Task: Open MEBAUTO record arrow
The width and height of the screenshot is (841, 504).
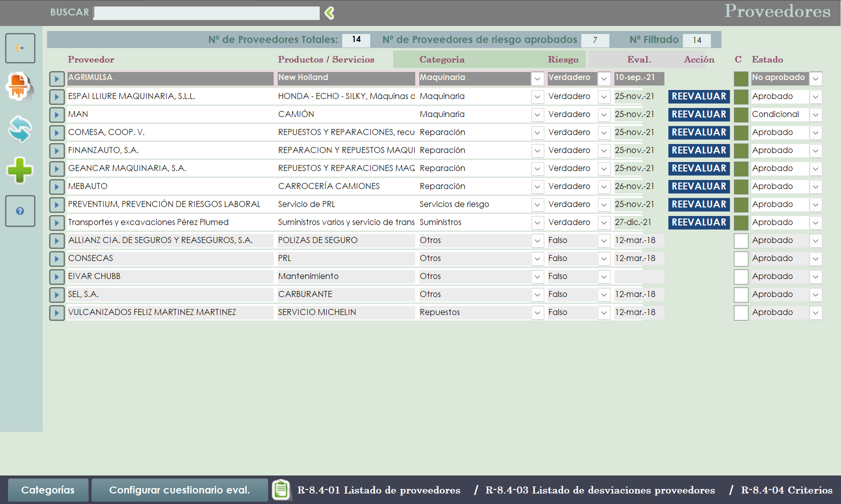Action: [x=57, y=186]
